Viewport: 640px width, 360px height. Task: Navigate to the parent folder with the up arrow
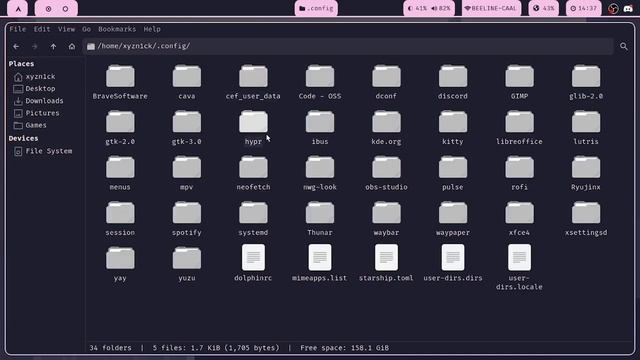click(53, 47)
